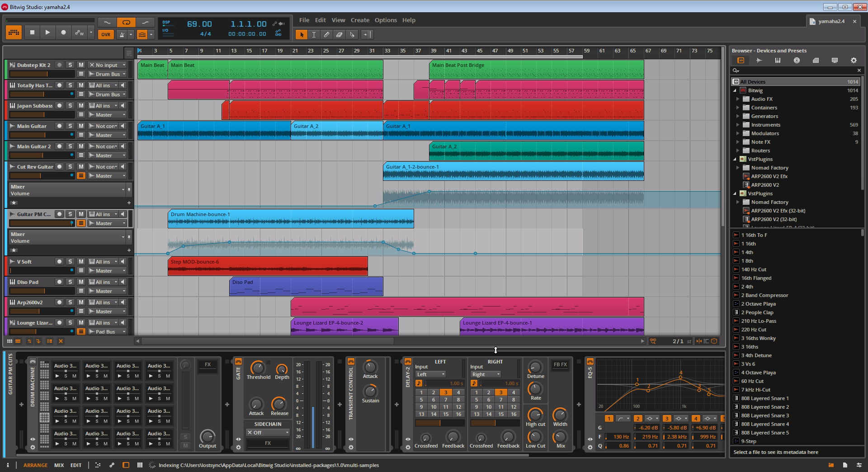Click the browser search input field
This screenshot has height=472, width=868.
pyautogui.click(x=797, y=71)
